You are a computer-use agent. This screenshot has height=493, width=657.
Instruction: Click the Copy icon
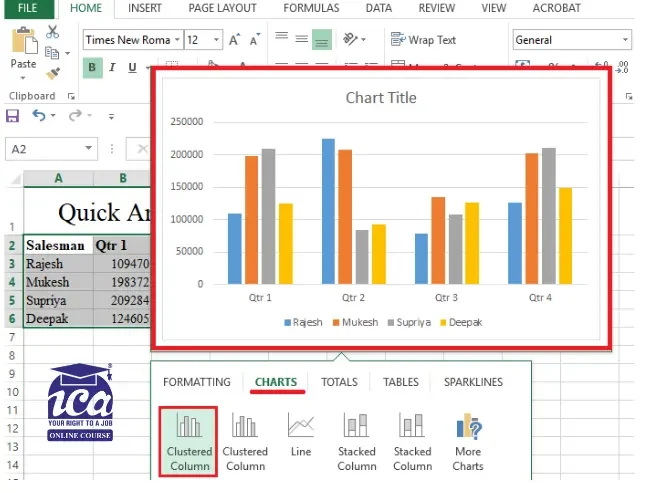52,53
